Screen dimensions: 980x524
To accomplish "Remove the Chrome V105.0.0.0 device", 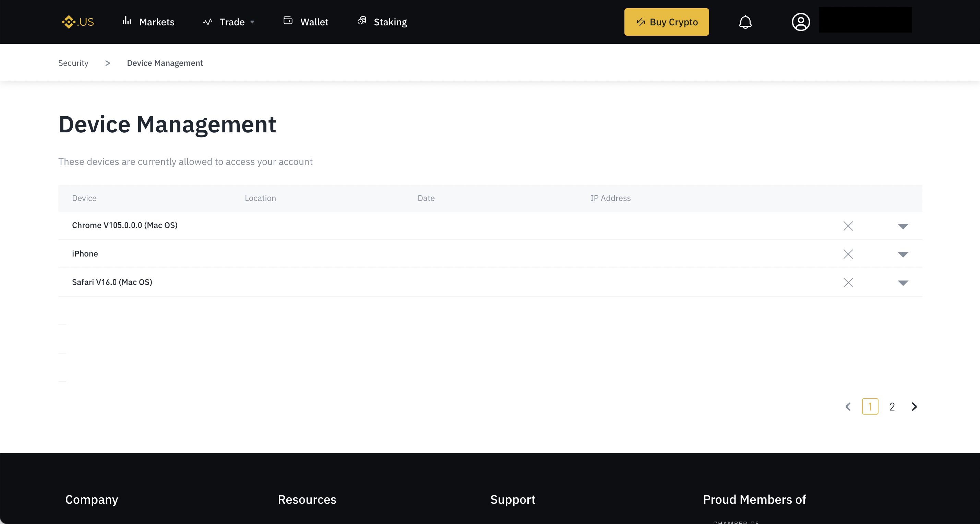I will point(848,226).
